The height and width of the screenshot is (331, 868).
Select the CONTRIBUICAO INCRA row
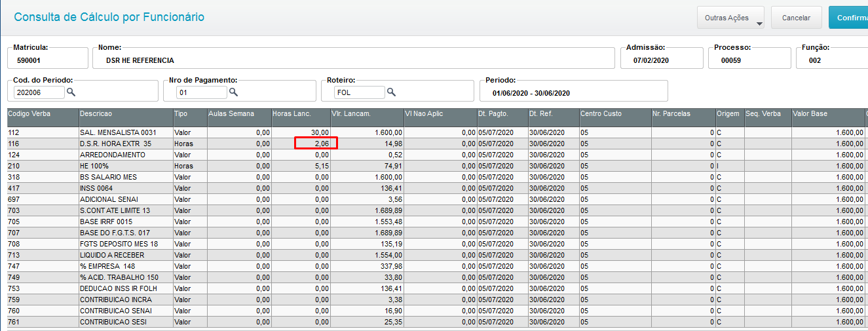pos(438,300)
